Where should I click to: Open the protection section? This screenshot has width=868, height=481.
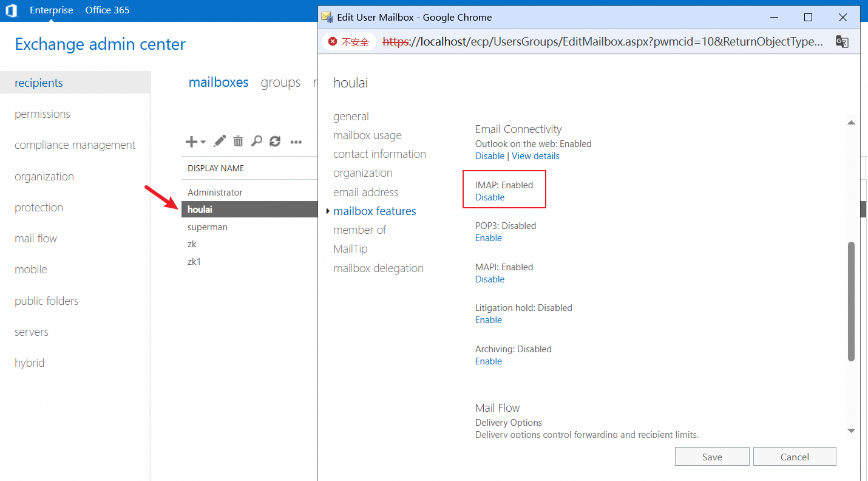pyautogui.click(x=39, y=208)
